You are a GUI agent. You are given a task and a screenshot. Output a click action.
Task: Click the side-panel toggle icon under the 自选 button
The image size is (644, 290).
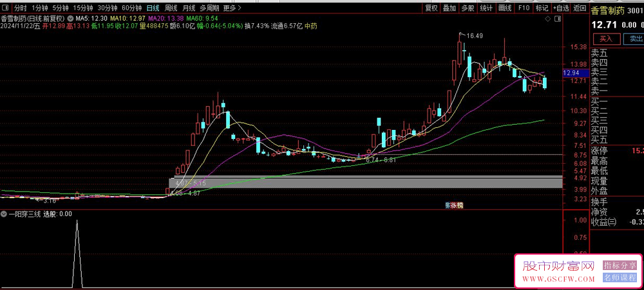557,19
